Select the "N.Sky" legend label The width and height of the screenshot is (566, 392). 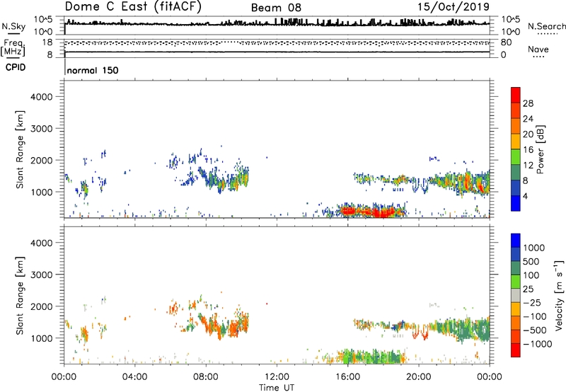pyautogui.click(x=13, y=27)
